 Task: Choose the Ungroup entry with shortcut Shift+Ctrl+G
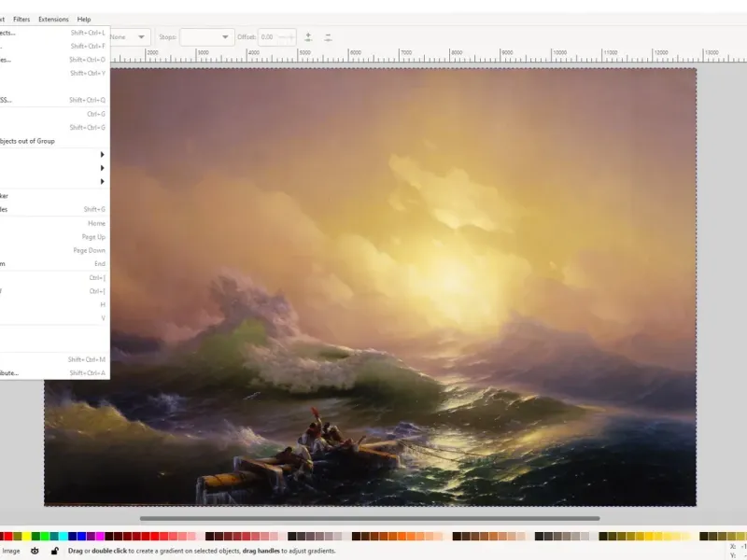coord(54,128)
